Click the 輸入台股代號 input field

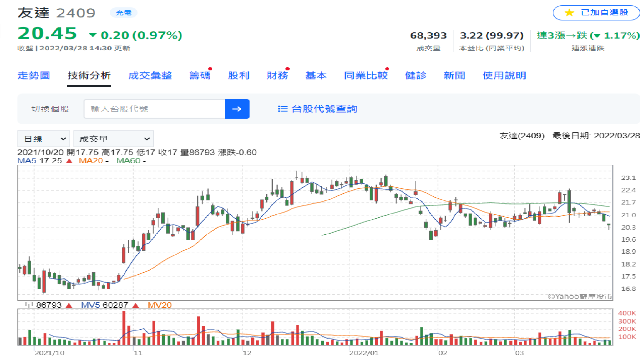(x=154, y=109)
